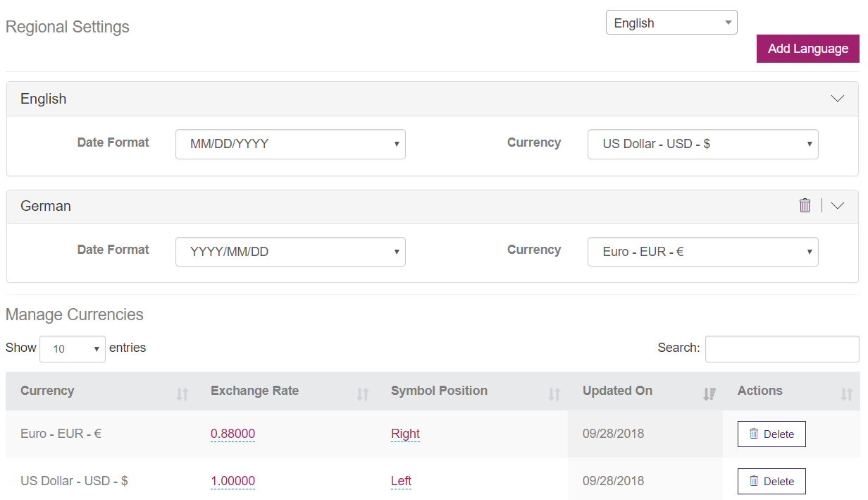Edit the 0.88000 exchange rate
The image size is (868, 500).
pyautogui.click(x=232, y=434)
